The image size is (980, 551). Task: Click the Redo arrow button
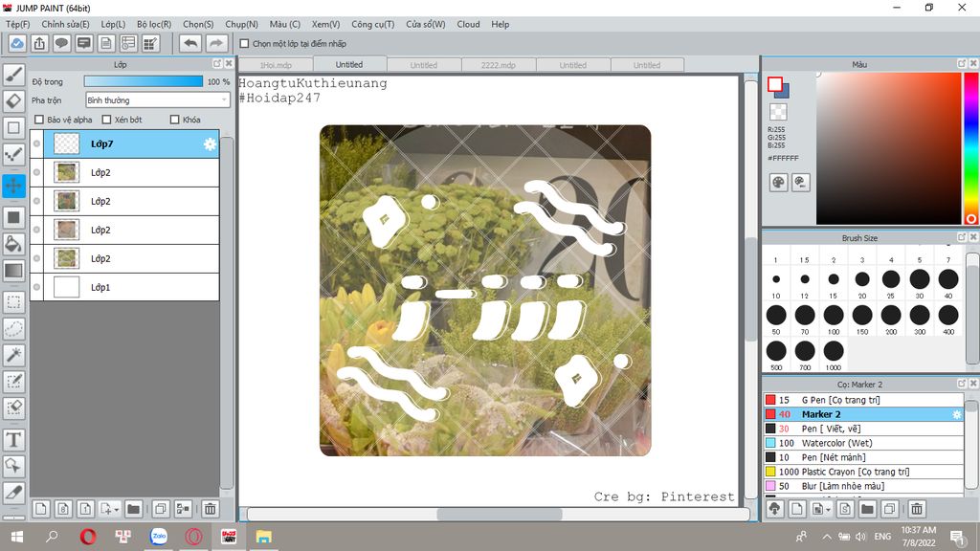click(215, 44)
